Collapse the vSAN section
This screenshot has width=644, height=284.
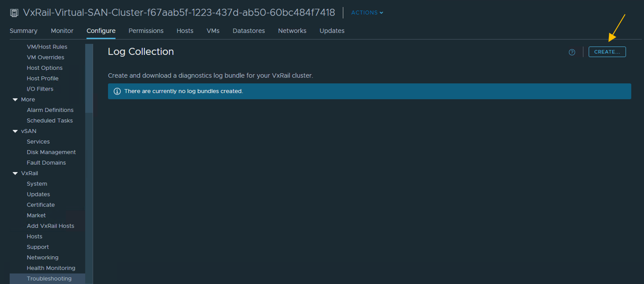(x=16, y=131)
